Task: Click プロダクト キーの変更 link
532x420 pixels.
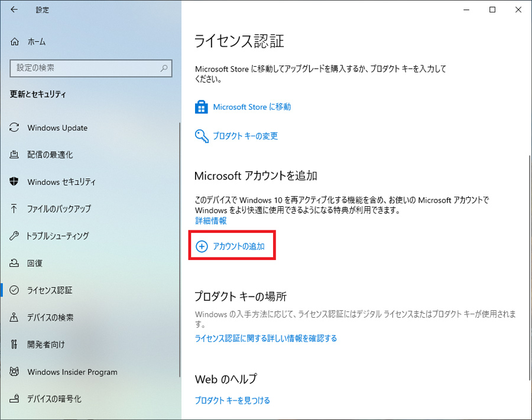Action: coord(245,136)
